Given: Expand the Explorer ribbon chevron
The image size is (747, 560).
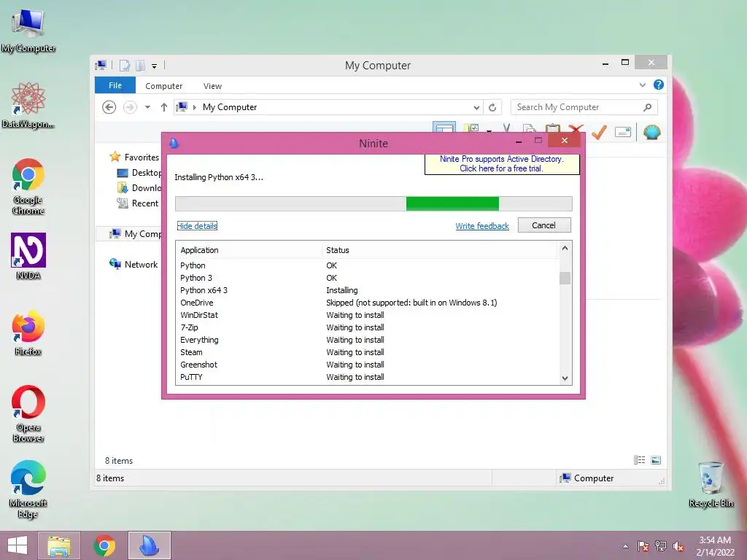Looking at the screenshot, I should [x=642, y=85].
